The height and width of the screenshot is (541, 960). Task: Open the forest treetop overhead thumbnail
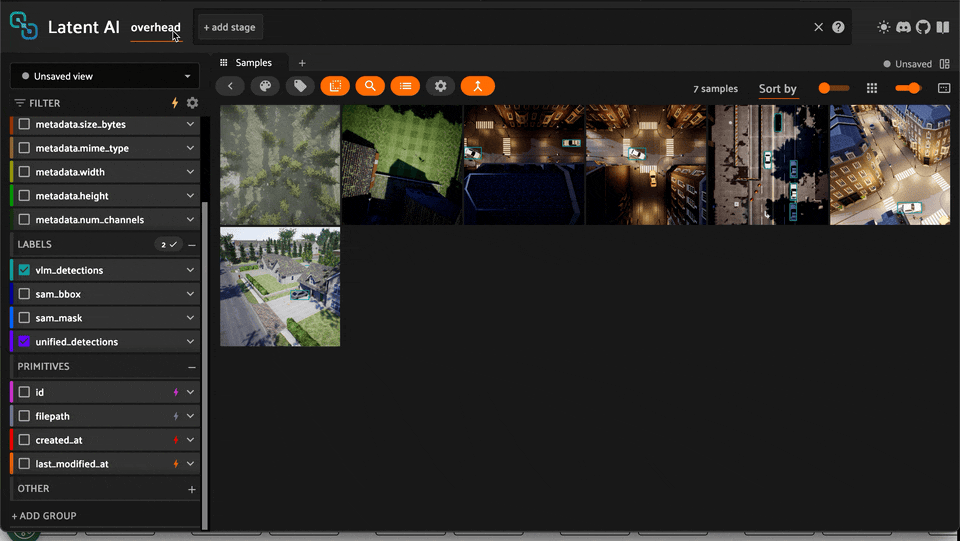point(280,165)
